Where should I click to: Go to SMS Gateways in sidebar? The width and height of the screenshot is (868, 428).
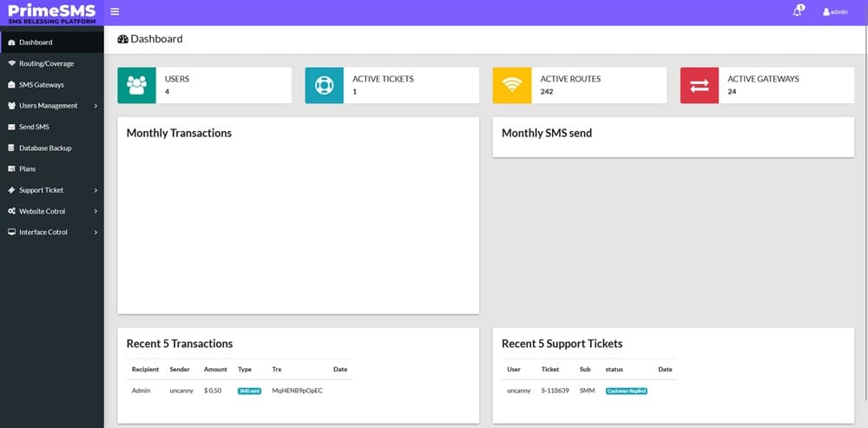(41, 85)
